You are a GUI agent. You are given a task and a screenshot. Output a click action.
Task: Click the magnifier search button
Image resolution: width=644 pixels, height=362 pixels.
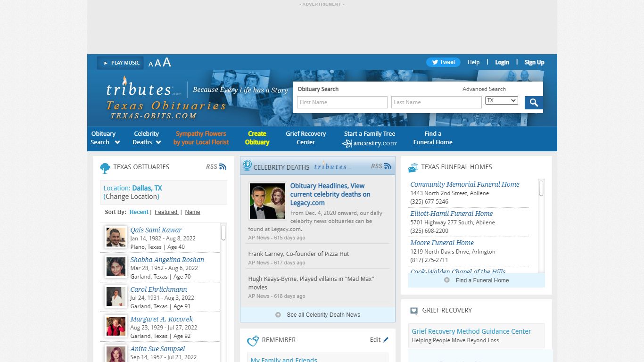[x=534, y=103]
